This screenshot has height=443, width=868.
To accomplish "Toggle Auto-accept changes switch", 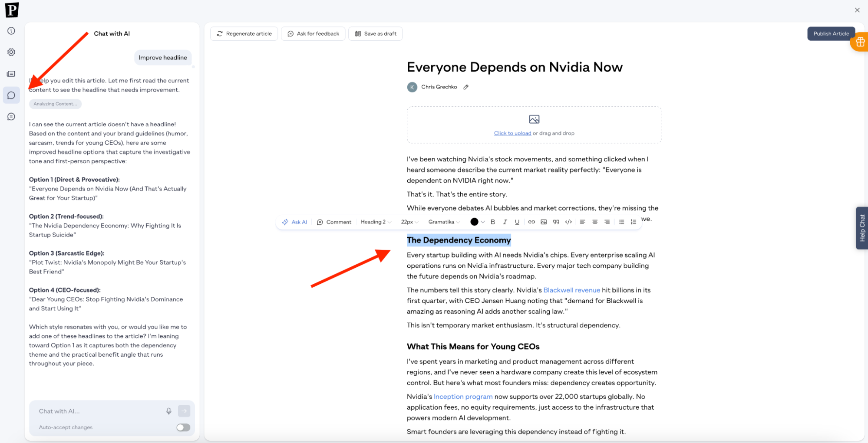I will tap(183, 427).
